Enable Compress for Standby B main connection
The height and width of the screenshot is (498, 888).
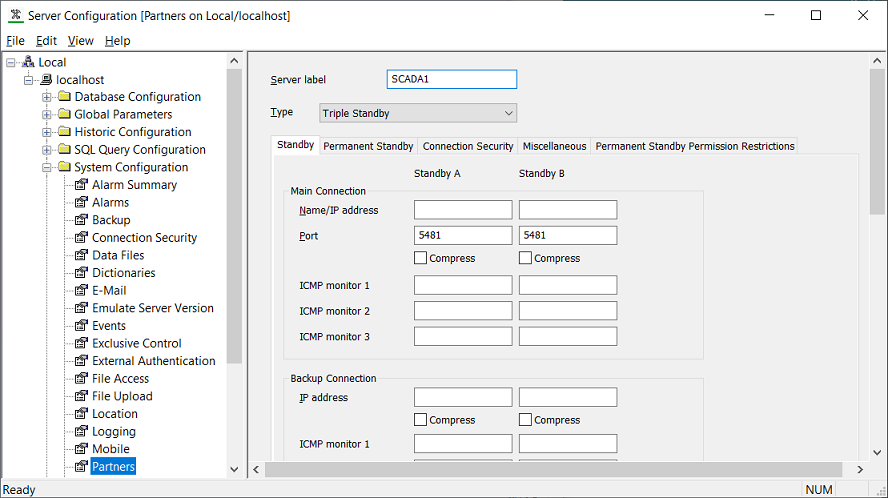pyautogui.click(x=526, y=258)
